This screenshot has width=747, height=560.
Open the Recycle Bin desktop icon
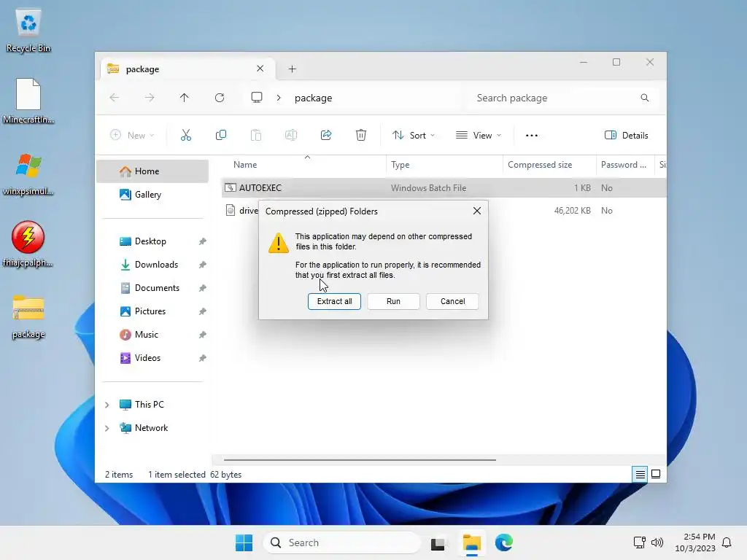pyautogui.click(x=28, y=31)
